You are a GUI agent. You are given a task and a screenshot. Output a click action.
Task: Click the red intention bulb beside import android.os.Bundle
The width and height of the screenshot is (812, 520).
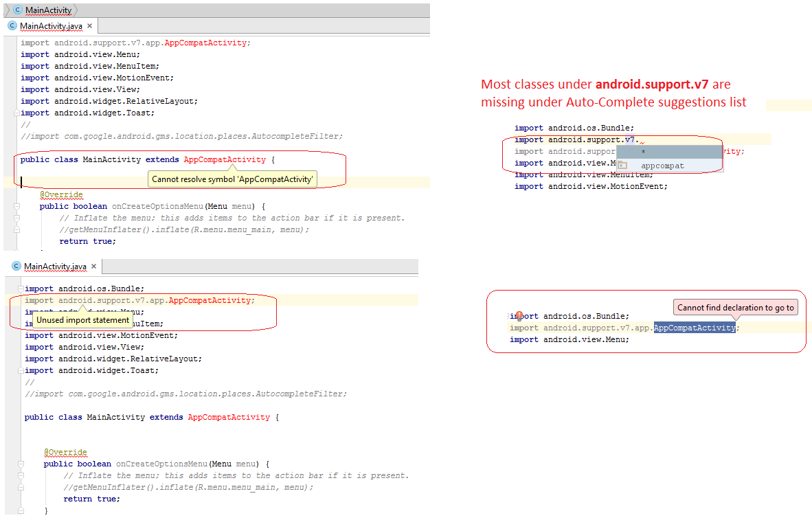pos(519,315)
